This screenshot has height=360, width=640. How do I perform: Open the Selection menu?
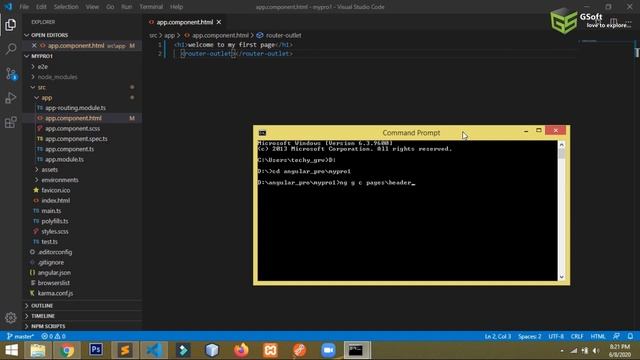[66, 7]
